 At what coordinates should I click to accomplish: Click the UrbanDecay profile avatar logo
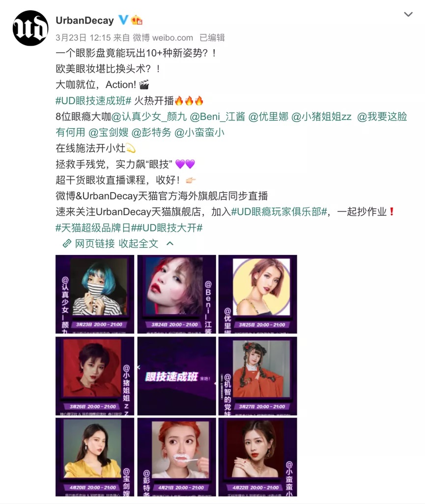[x=30, y=28]
